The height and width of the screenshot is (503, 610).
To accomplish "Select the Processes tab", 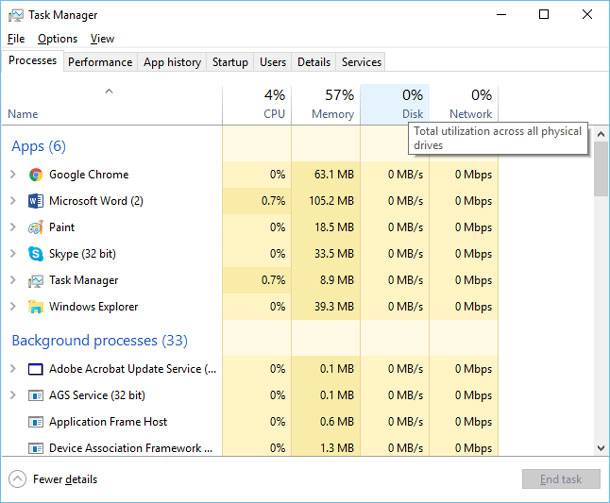I will 32,61.
